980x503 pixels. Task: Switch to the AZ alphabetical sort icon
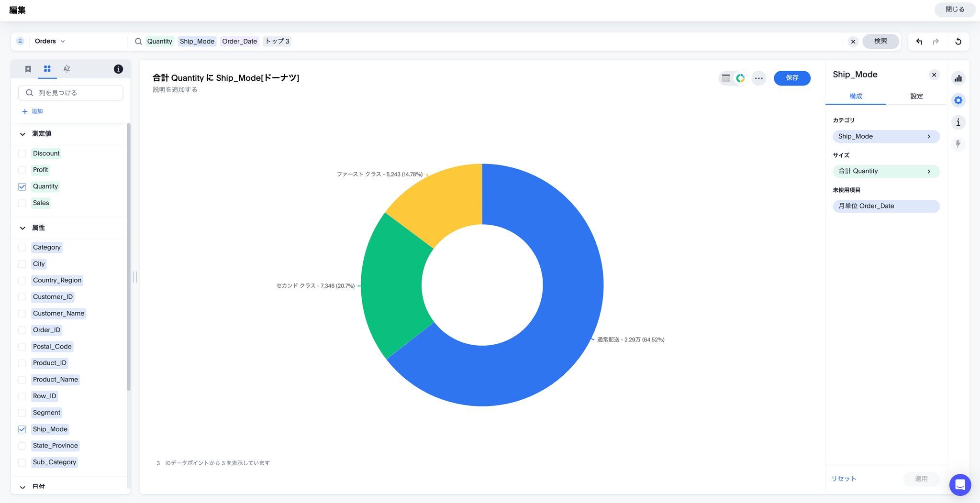click(x=67, y=69)
